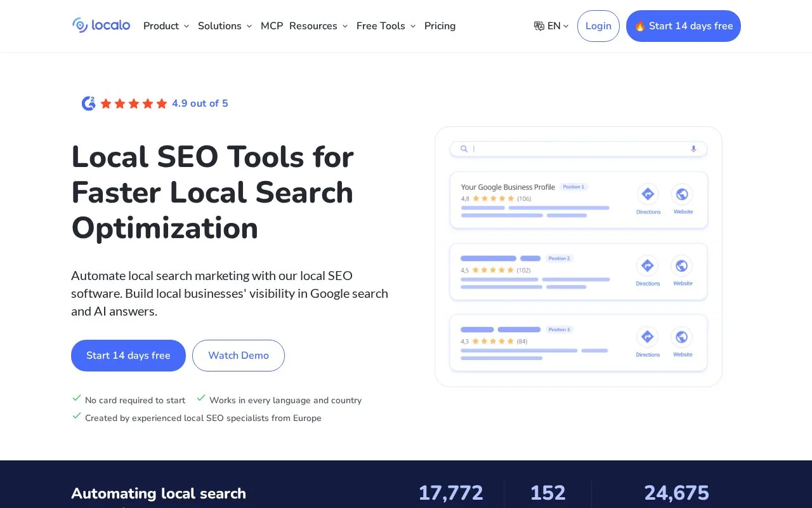The height and width of the screenshot is (508, 812).
Task: Click "Works in every language and country" text
Action: coord(285,401)
